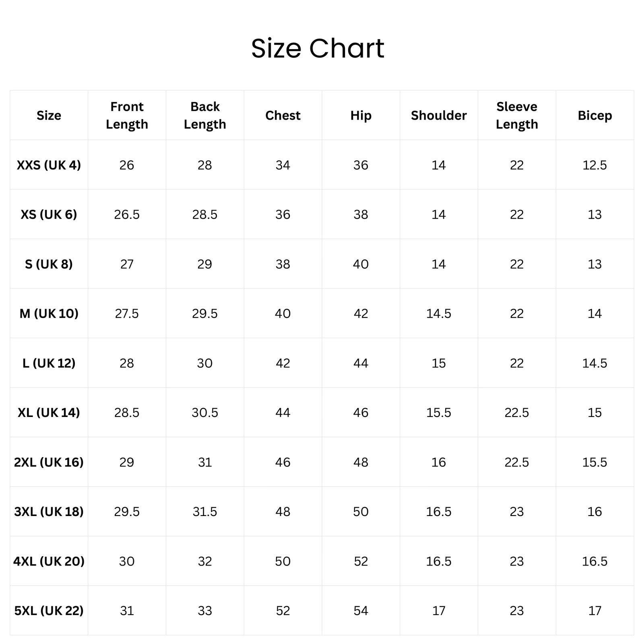The height and width of the screenshot is (644, 644).
Task: Click the S (UK 8) row label
Action: click(49, 264)
